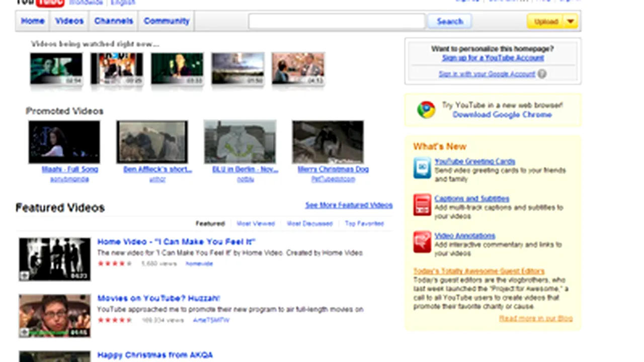
Task: Click the English language link
Action: point(123,3)
